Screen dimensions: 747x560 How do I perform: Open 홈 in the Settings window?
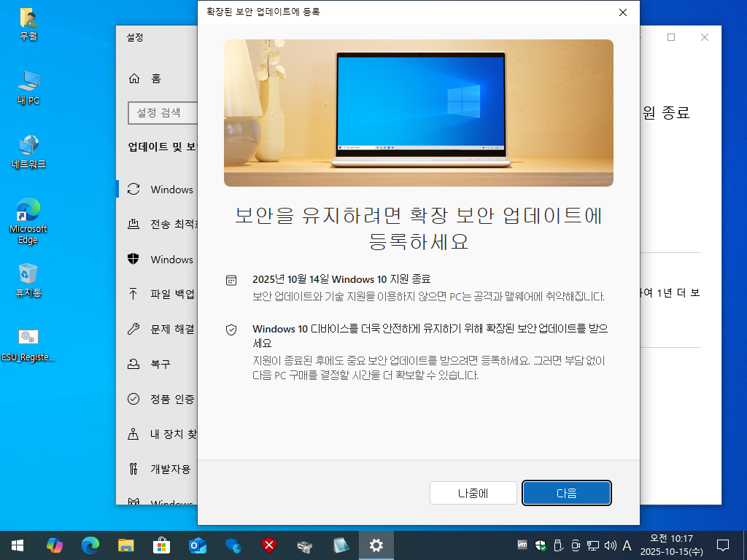coord(158,79)
